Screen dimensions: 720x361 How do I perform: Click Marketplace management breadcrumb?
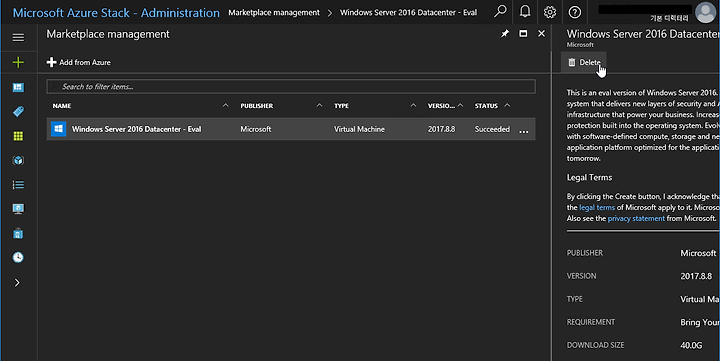274,12
